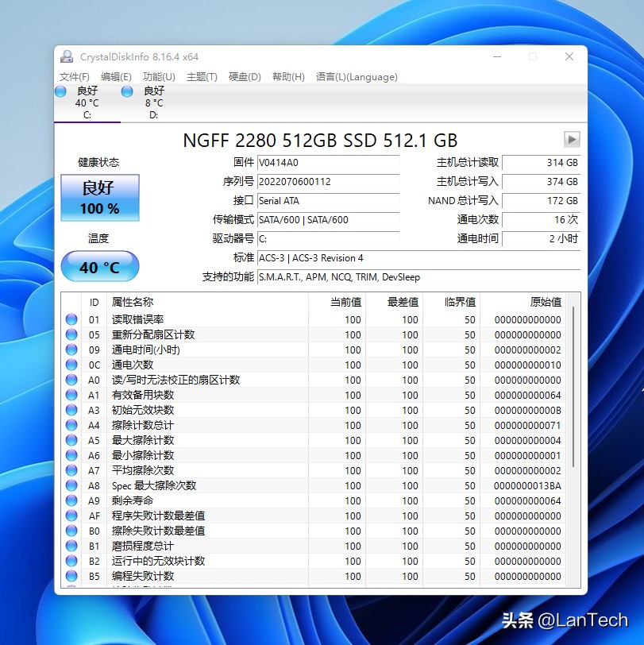Open the 主题 menu
Screen dimensions: 644x645
[202, 77]
